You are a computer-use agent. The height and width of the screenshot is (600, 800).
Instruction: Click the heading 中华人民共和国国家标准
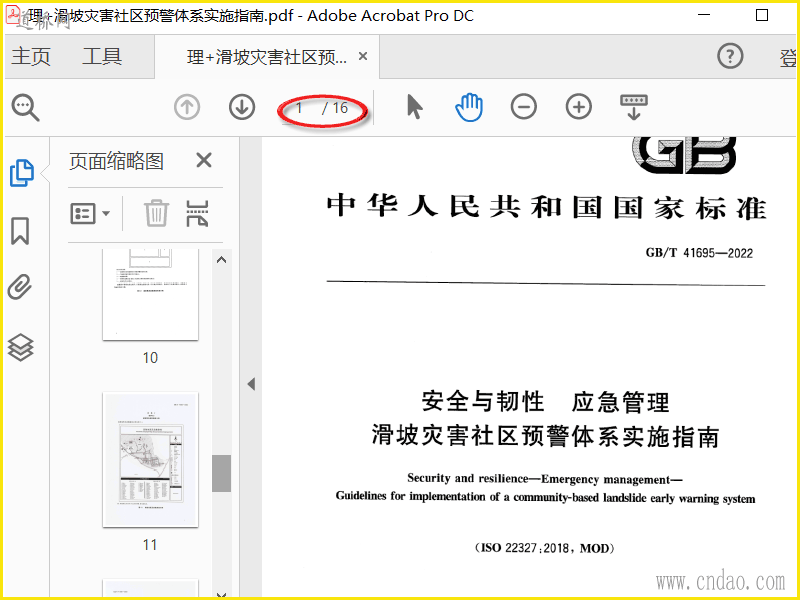click(546, 207)
